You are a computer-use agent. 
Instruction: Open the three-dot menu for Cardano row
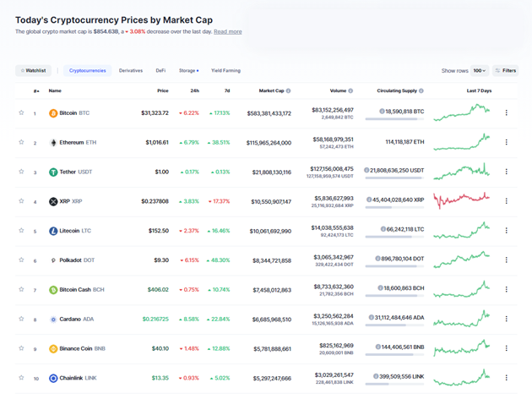point(506,319)
